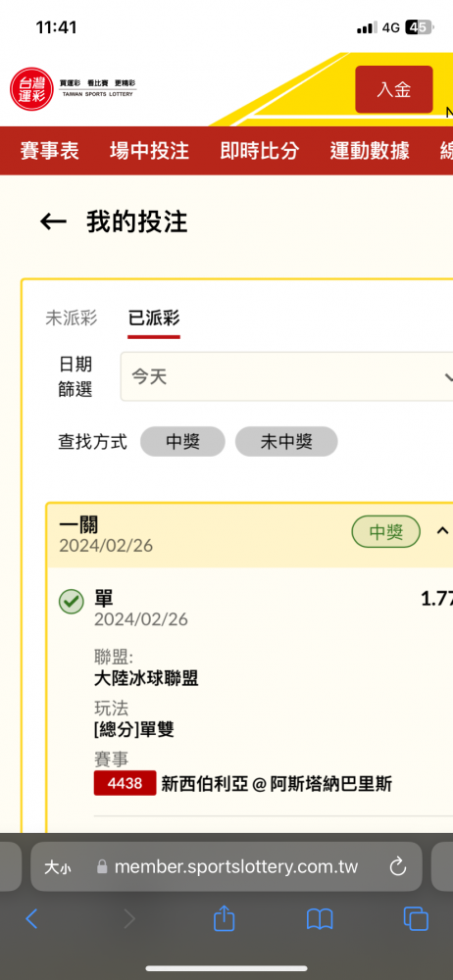Open 場中投注 in the navigation bar
Image resolution: width=453 pixels, height=980 pixels.
149,151
